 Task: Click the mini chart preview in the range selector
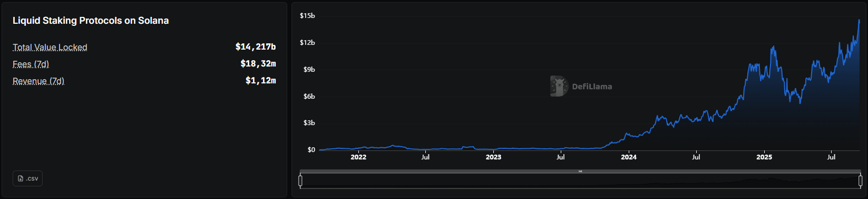pos(580,182)
